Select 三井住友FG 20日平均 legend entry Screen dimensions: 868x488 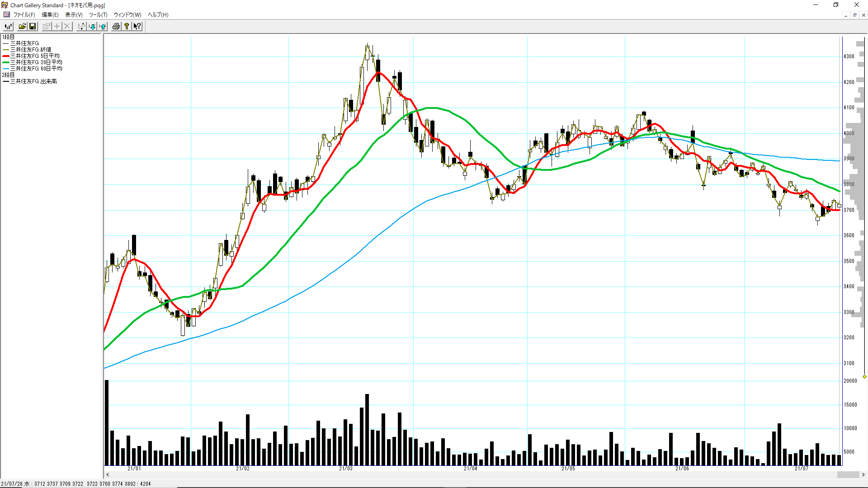click(36, 62)
